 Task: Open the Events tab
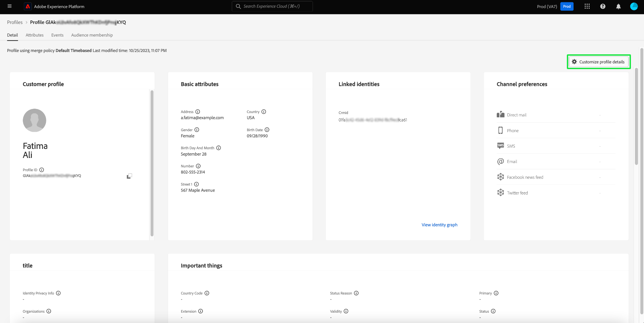[57, 35]
